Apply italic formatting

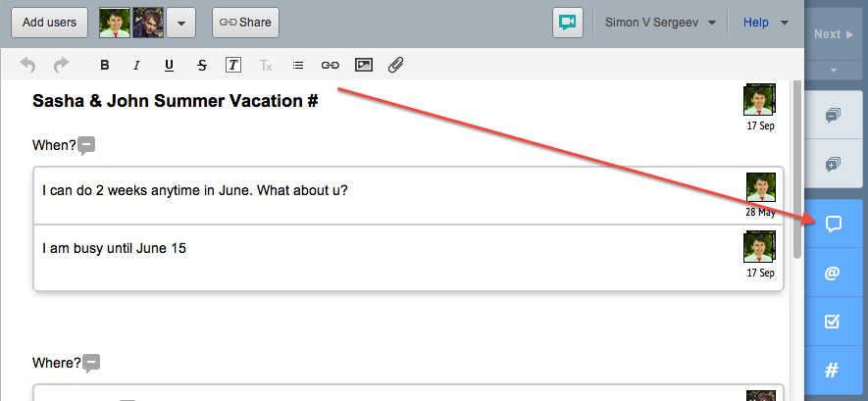[x=136, y=66]
